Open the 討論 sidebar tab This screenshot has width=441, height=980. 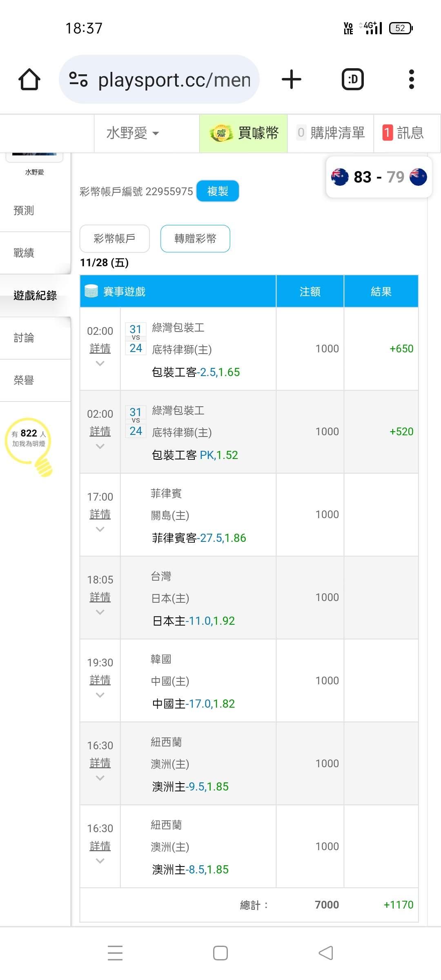point(24,338)
